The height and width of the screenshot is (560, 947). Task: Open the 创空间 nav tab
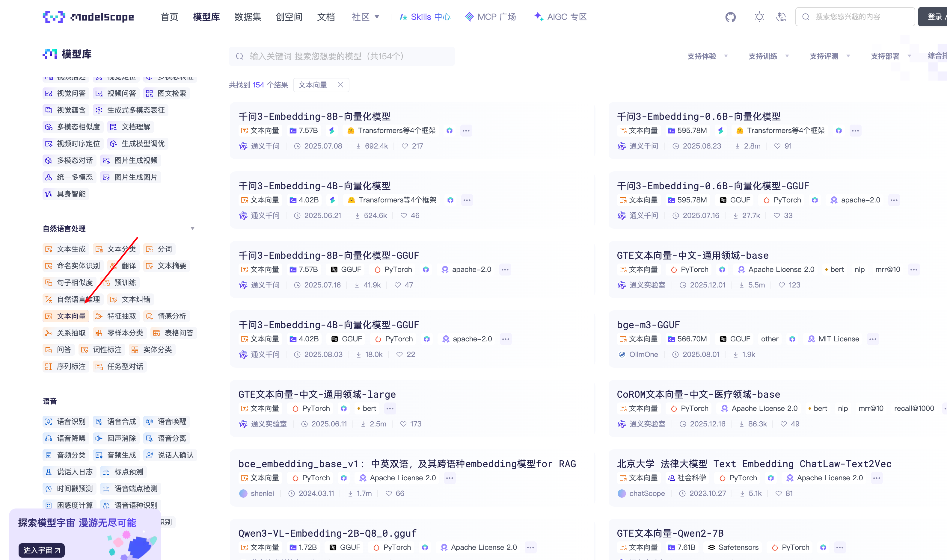pos(289,17)
